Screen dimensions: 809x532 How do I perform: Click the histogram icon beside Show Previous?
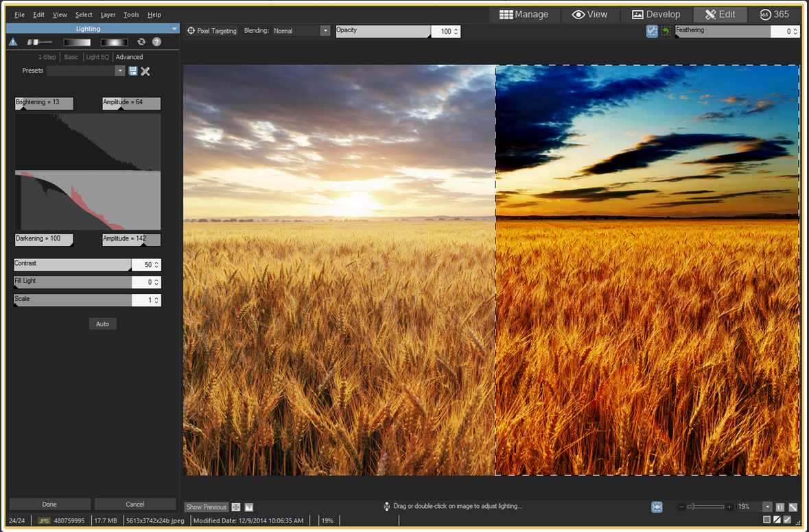(x=249, y=507)
